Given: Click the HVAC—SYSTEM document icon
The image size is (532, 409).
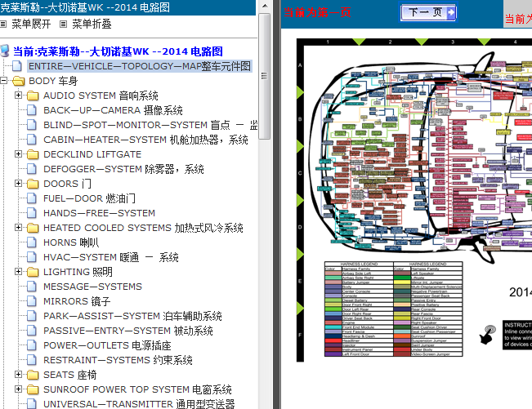Looking at the screenshot, I should tap(32, 257).
